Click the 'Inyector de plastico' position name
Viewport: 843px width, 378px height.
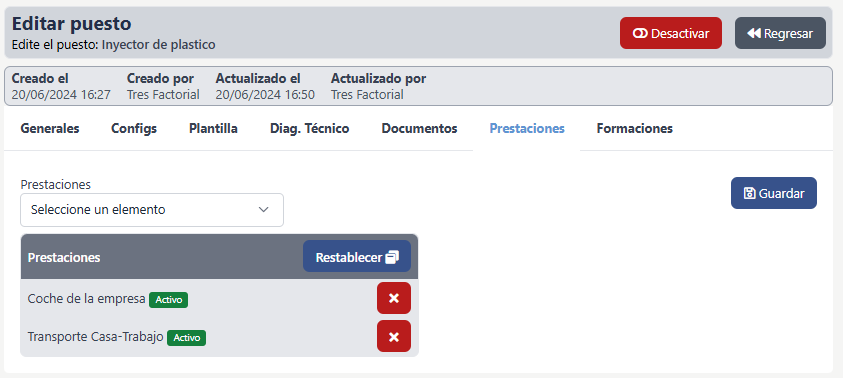(x=159, y=45)
